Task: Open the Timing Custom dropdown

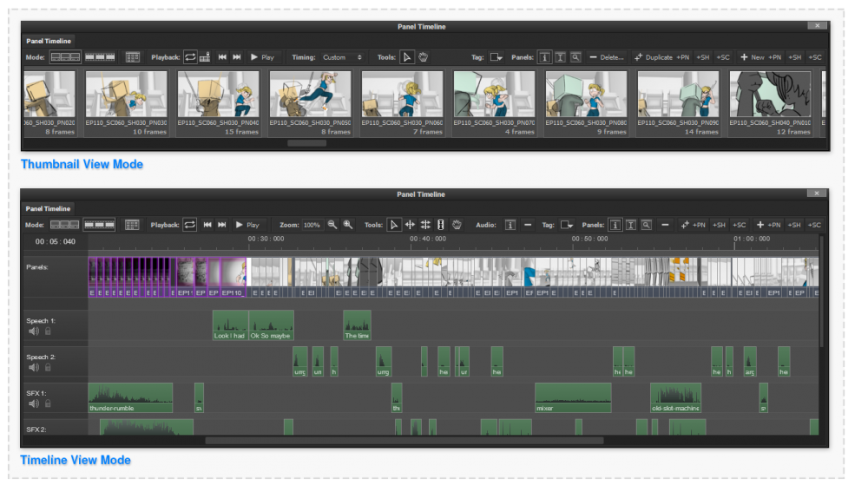Action: point(345,57)
